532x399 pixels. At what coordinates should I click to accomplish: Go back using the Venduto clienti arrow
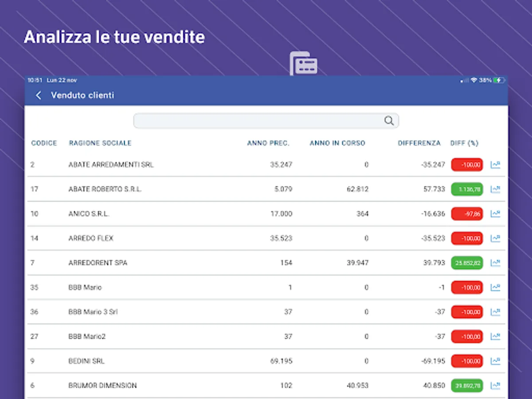click(39, 95)
